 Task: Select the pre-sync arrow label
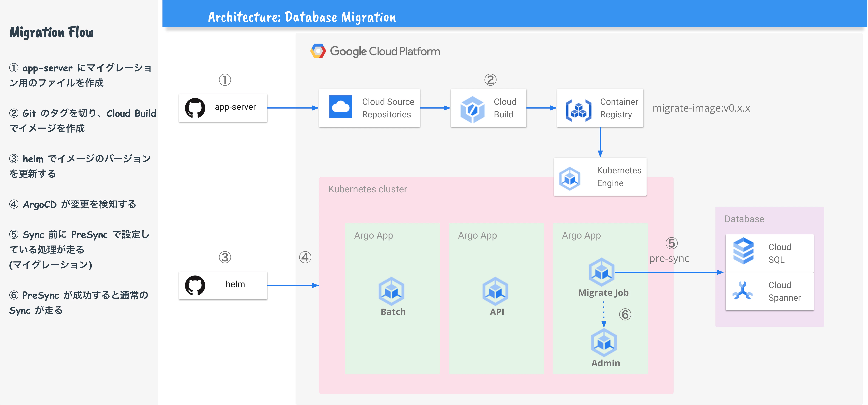(x=669, y=258)
